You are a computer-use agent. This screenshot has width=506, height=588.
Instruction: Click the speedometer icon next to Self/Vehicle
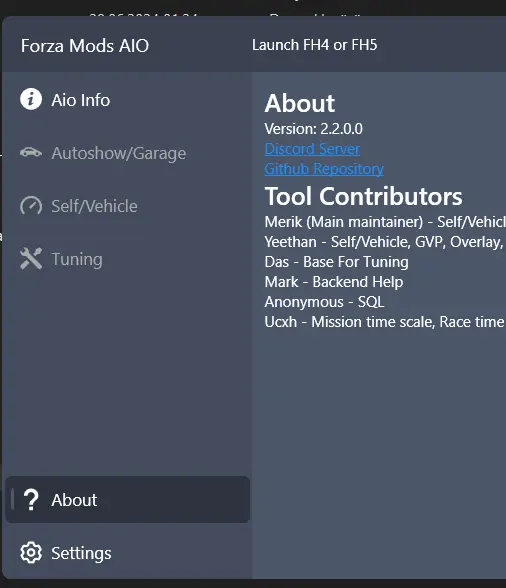pyautogui.click(x=31, y=206)
